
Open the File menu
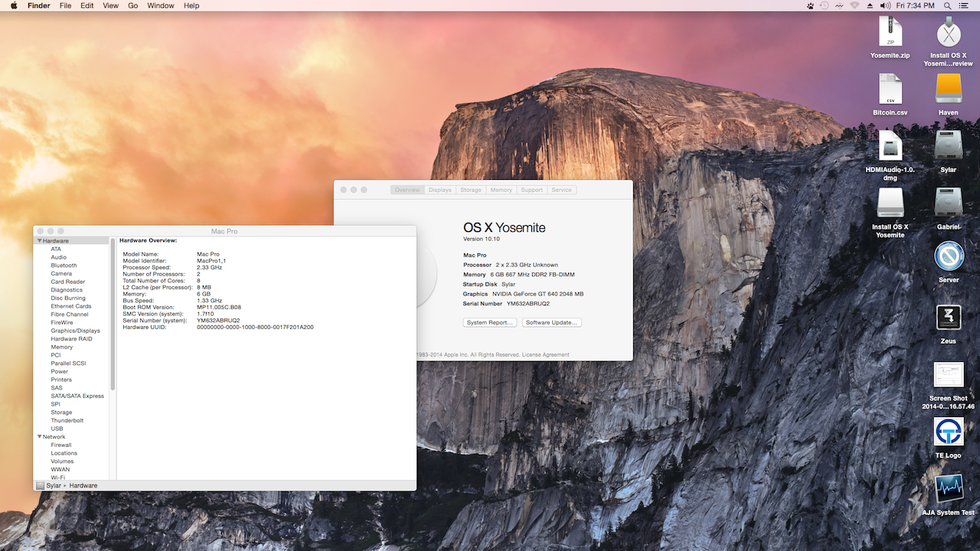[66, 5]
